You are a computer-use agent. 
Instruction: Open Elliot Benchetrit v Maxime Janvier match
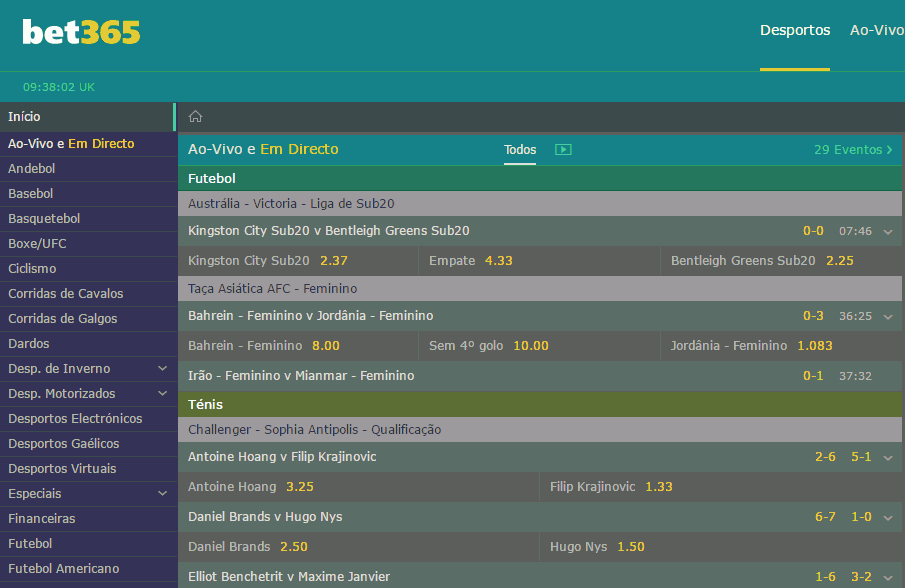(x=289, y=576)
